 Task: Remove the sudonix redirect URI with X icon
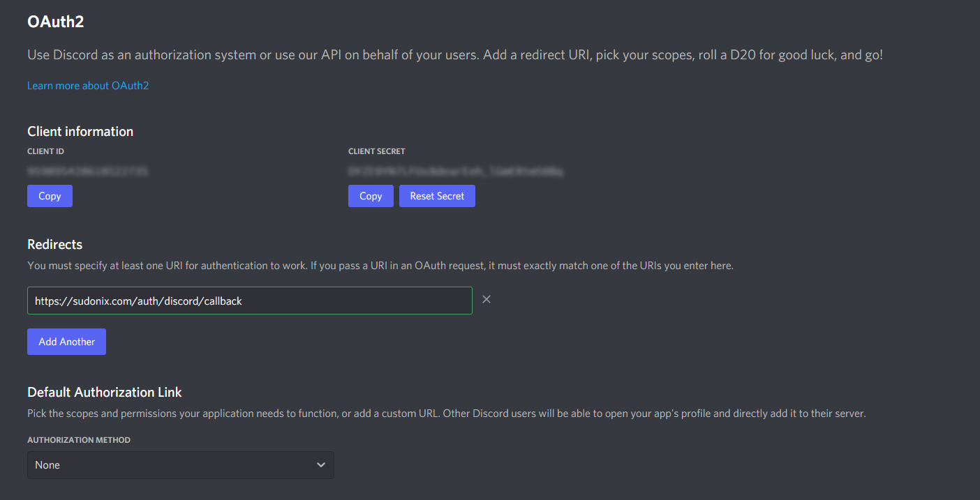(487, 299)
